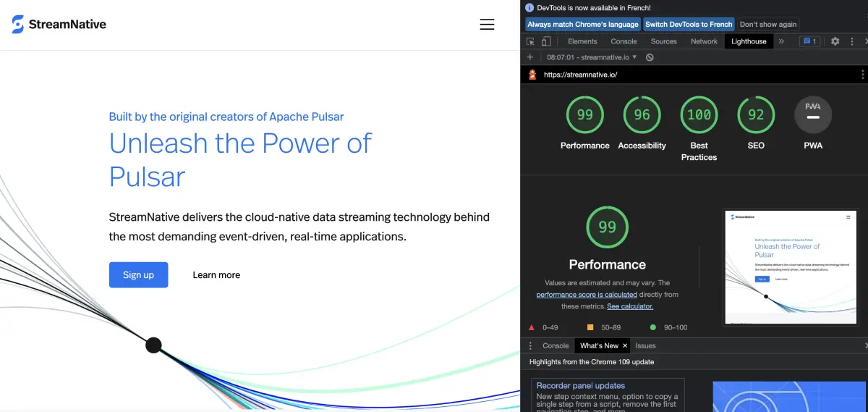Viewport: 868px width, 412px height.
Task: Open the drawer Console tab
Action: [556, 345]
